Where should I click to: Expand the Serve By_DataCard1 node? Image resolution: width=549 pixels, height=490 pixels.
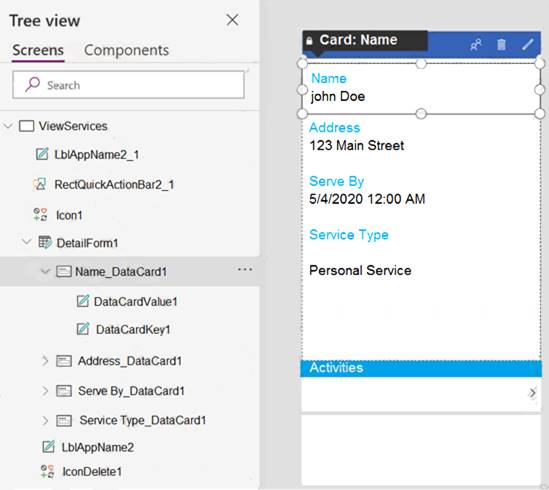(45, 391)
